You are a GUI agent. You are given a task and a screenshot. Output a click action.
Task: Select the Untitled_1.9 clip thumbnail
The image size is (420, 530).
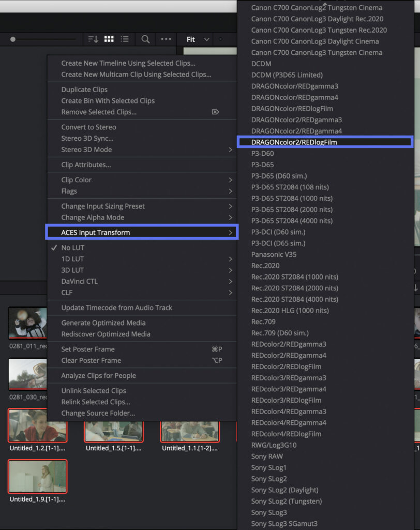(37, 476)
